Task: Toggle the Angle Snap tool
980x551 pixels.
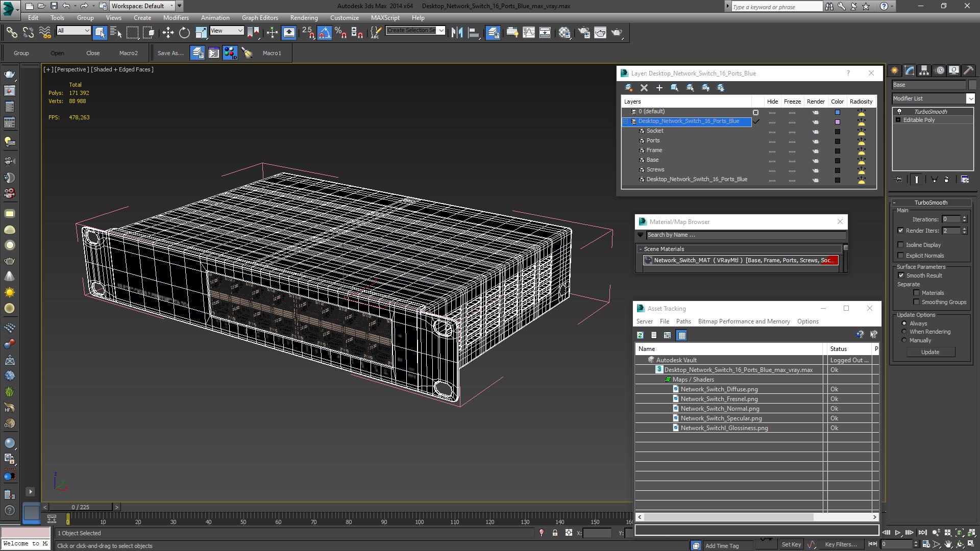Action: point(325,33)
